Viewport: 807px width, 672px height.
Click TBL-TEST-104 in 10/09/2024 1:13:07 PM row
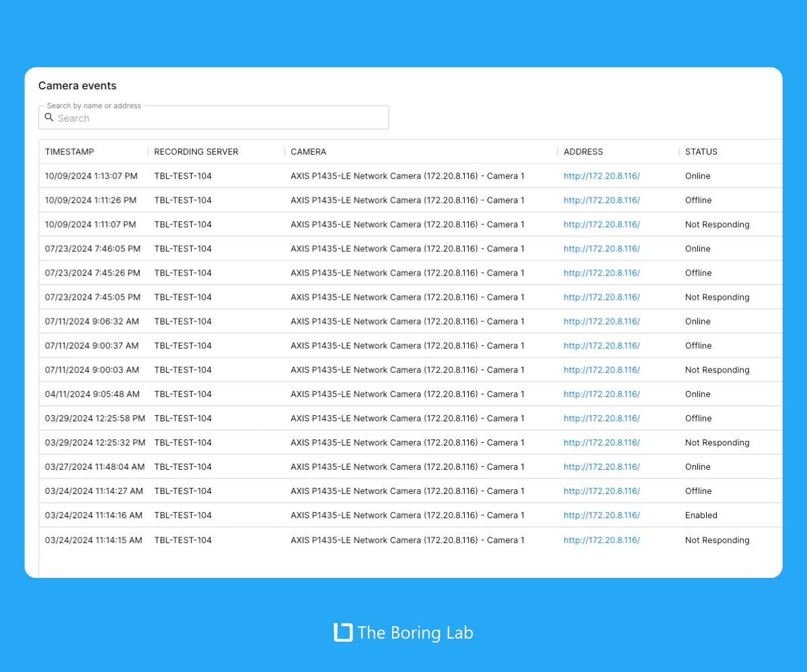coord(183,176)
